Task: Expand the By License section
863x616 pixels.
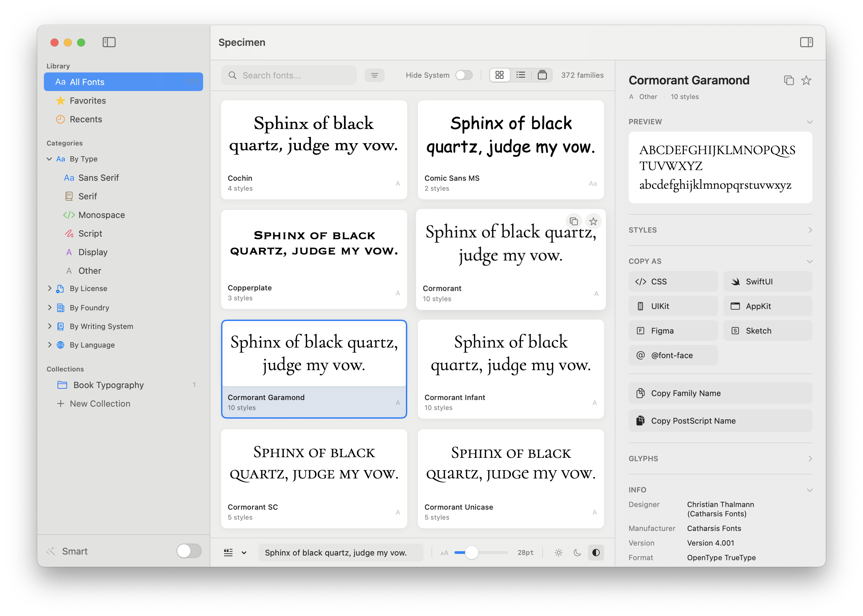Action: click(50, 288)
